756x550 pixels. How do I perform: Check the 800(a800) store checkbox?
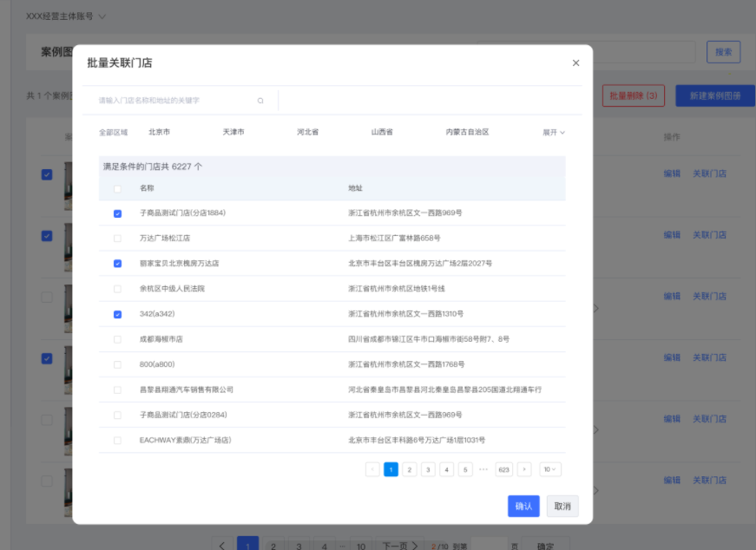coord(118,365)
